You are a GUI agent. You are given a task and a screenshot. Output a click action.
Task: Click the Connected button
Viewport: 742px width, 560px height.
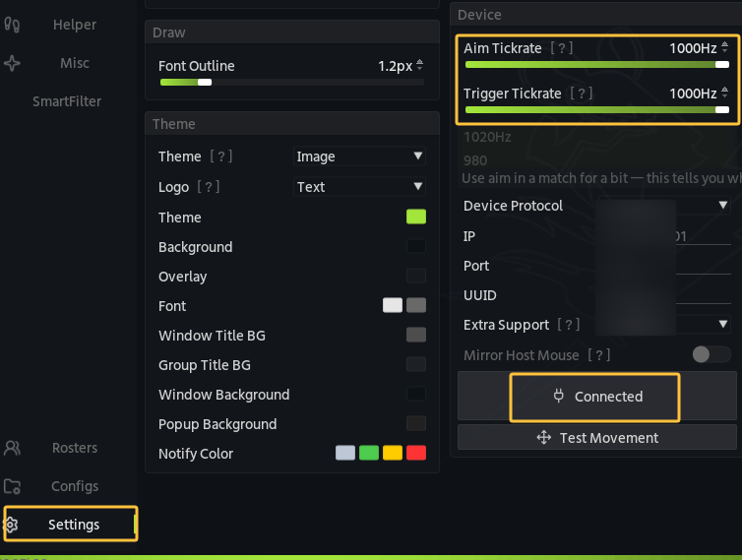tap(597, 396)
